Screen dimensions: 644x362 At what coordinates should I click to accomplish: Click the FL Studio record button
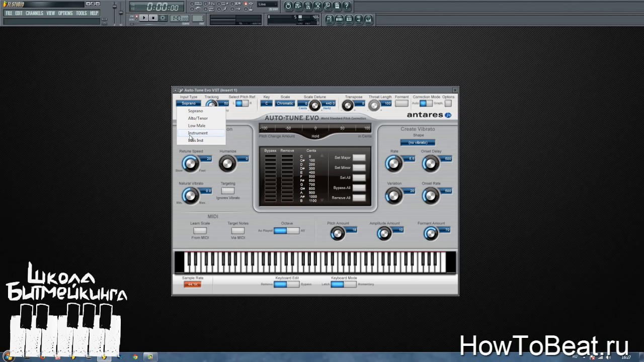(163, 18)
